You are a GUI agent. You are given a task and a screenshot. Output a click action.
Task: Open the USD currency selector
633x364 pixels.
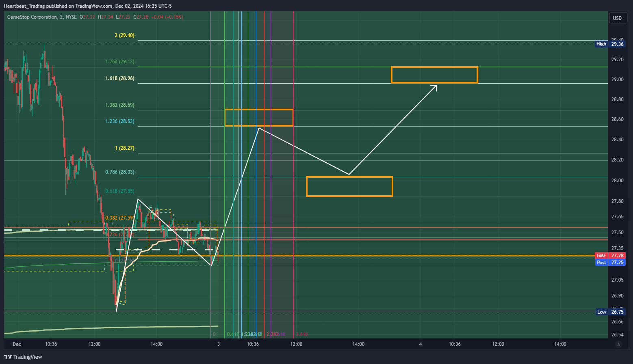point(618,18)
